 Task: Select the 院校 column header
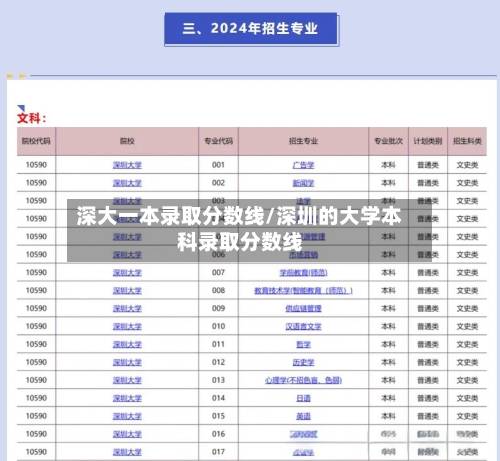(127, 141)
